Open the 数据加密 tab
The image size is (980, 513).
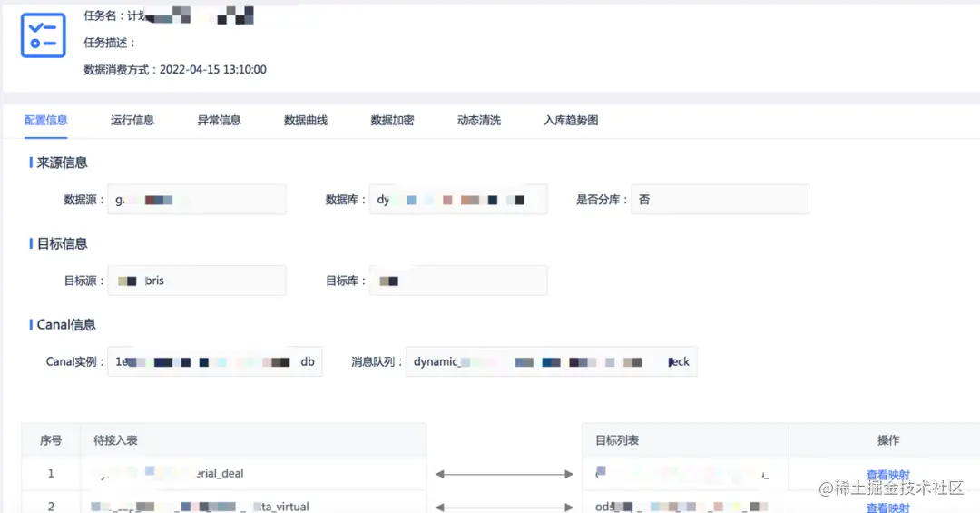click(393, 120)
